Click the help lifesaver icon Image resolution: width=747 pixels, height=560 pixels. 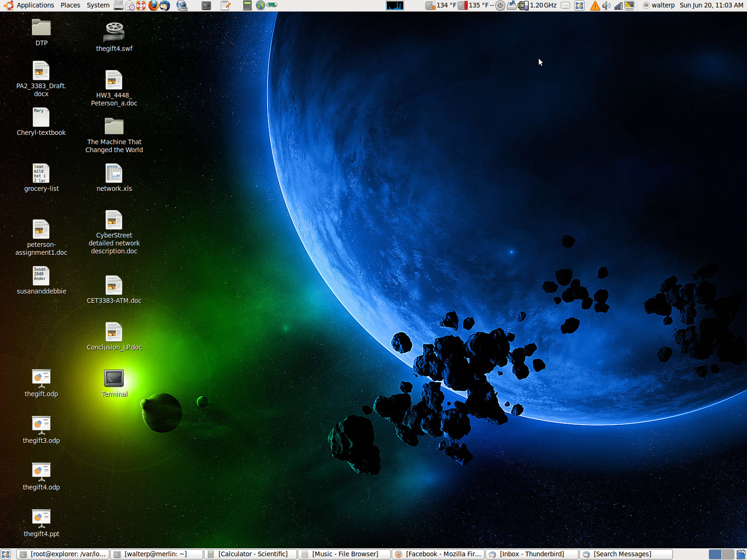pos(141,6)
